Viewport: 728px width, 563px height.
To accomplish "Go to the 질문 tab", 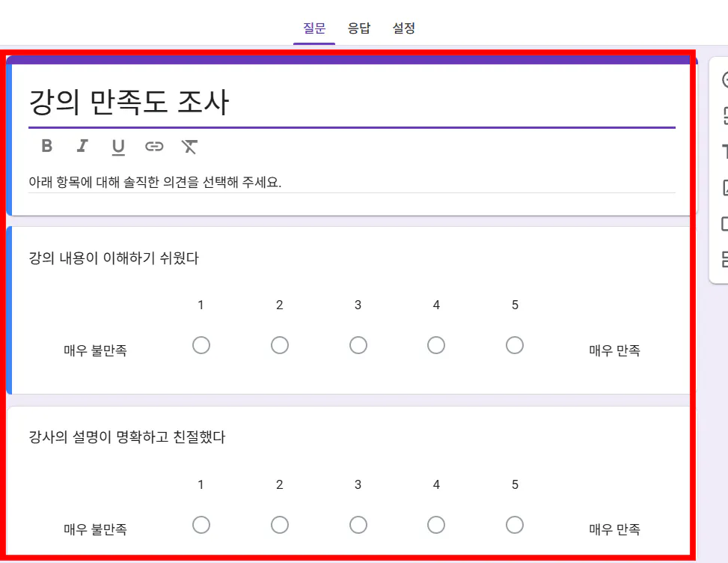I will [x=314, y=28].
